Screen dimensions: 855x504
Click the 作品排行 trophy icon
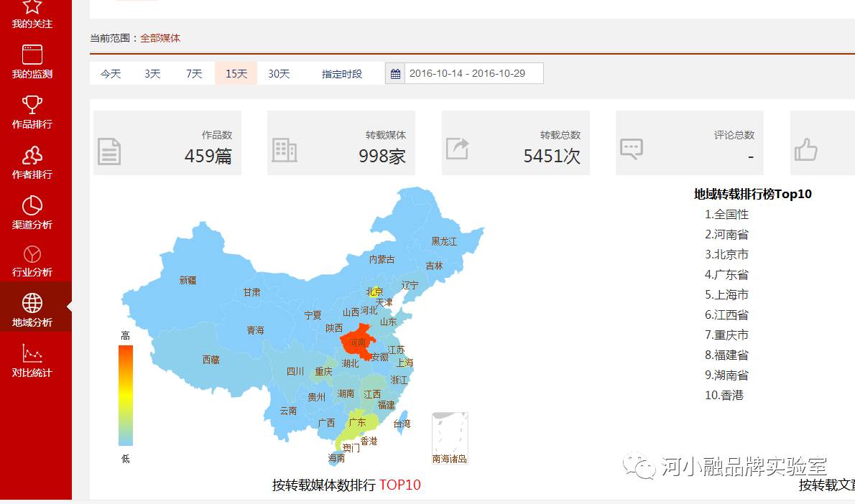coord(32,106)
